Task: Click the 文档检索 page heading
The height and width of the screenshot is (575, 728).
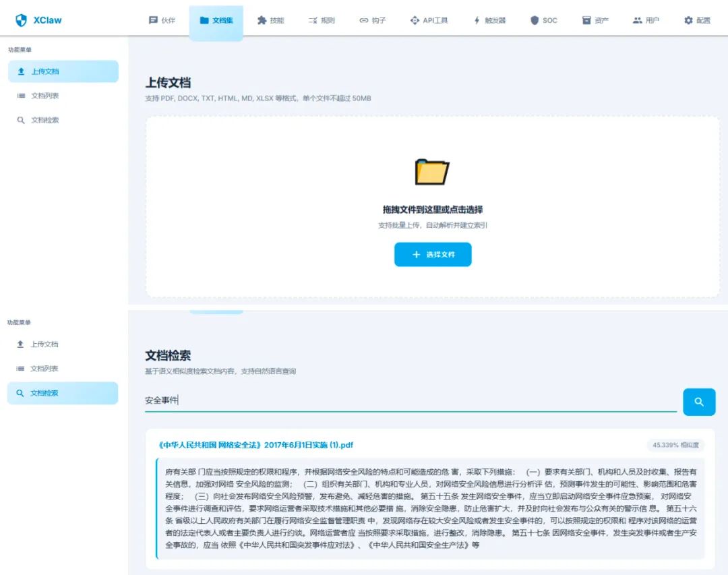Action: [x=168, y=356]
